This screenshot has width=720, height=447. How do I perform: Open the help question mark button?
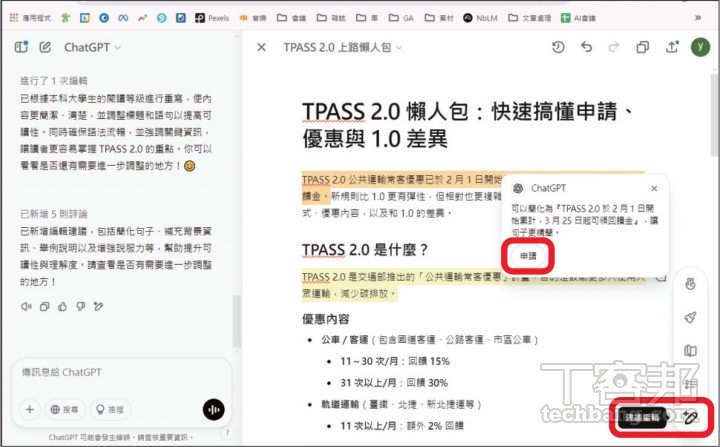tap(227, 432)
